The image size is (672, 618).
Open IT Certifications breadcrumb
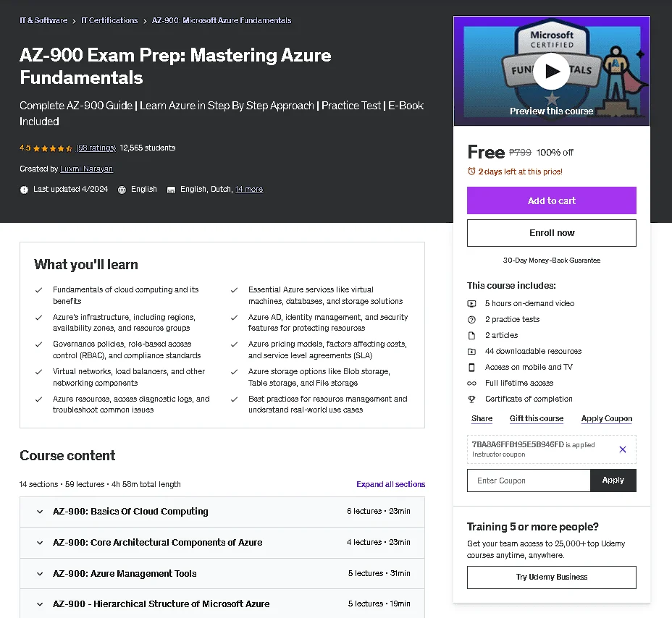pos(109,20)
